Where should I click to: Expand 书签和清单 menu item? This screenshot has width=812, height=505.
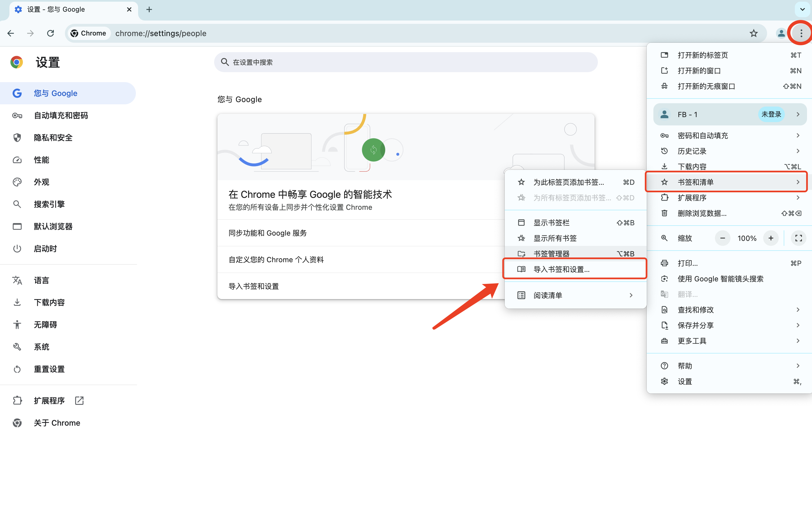(730, 182)
